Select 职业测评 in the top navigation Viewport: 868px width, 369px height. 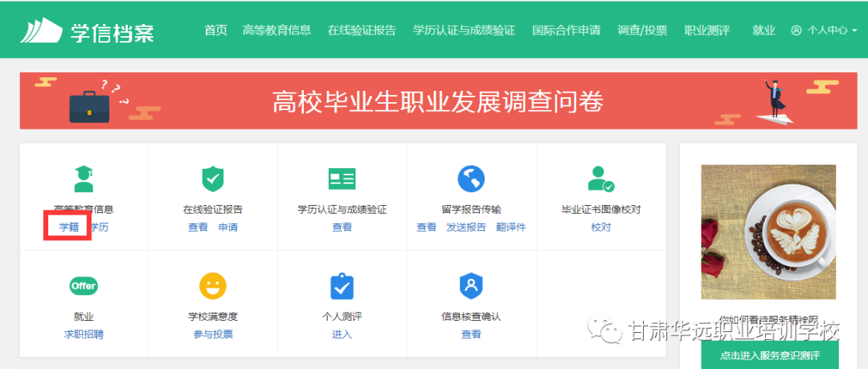click(x=706, y=31)
